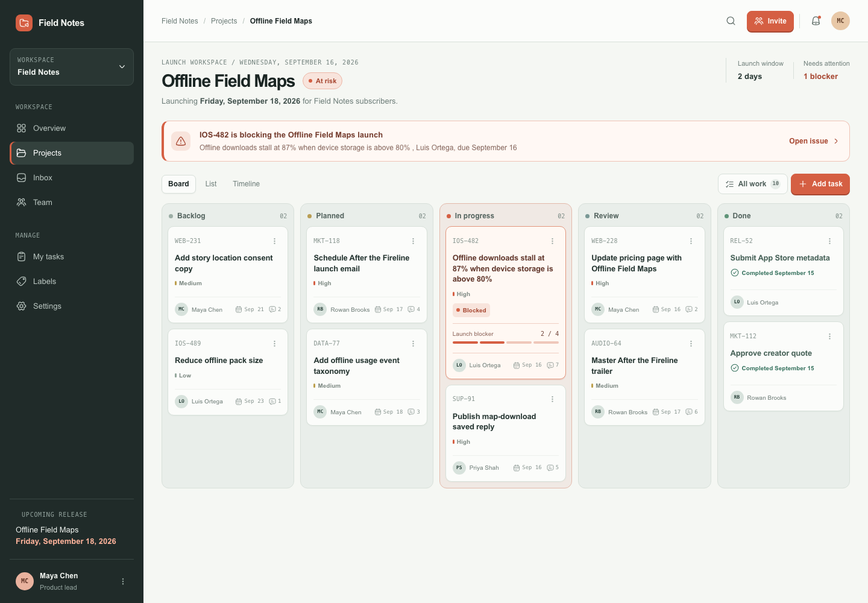Switch to the Board view tab
Screen dimensions: 868x603
click(178, 184)
